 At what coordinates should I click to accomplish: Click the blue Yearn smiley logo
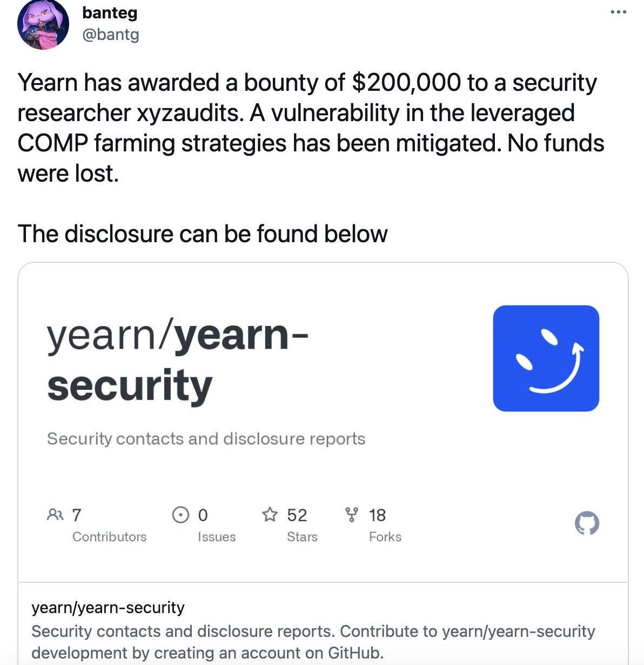546,358
